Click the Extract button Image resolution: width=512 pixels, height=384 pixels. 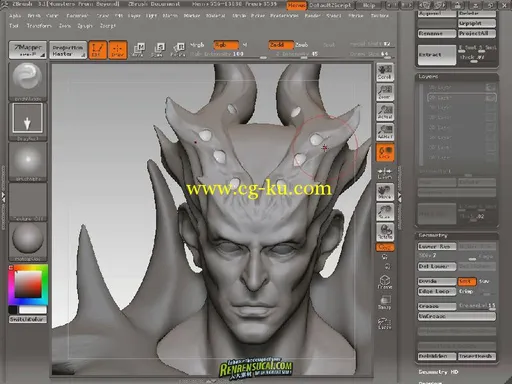(437, 55)
